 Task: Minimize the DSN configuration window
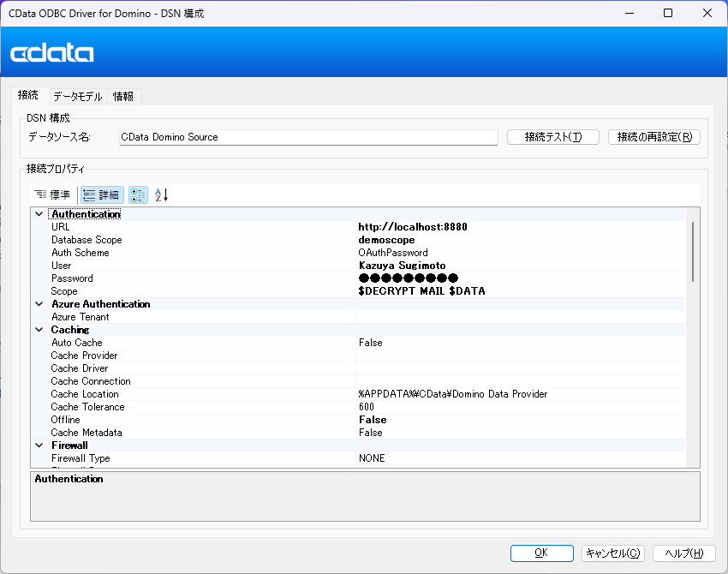630,13
